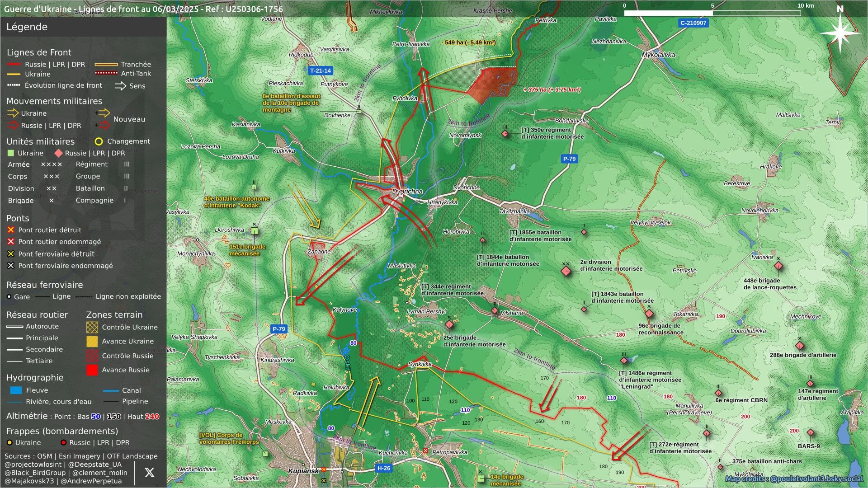Click the '344e régiment d'infanterie motorisée' label
Image resolution: width=868 pixels, height=488 pixels.
coord(453,290)
